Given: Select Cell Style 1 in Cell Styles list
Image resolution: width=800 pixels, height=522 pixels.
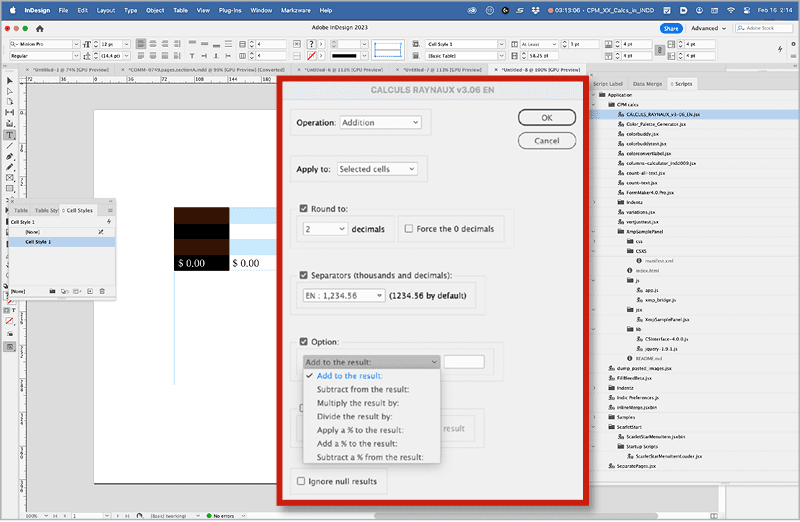Looking at the screenshot, I should click(62, 242).
